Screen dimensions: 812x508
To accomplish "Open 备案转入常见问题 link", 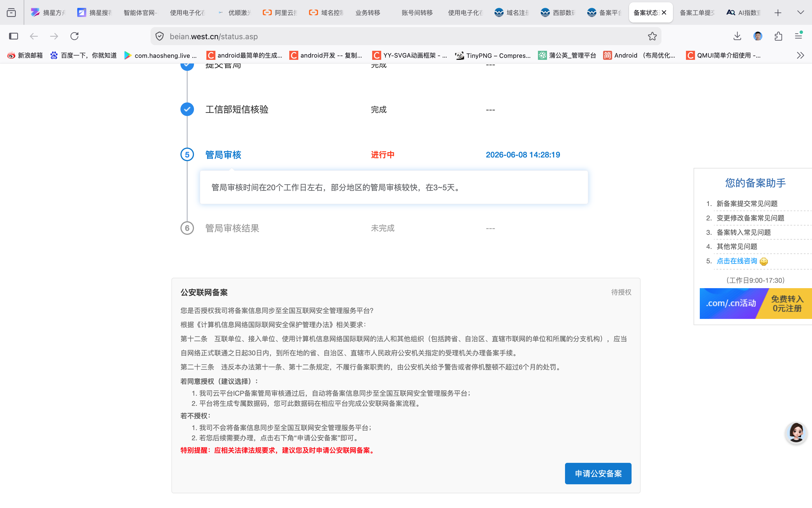I will pyautogui.click(x=743, y=233).
